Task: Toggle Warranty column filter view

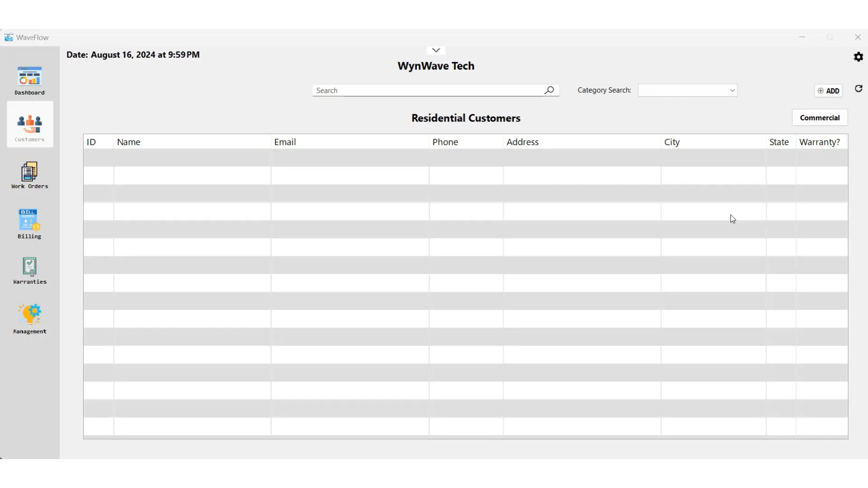Action: [x=820, y=142]
